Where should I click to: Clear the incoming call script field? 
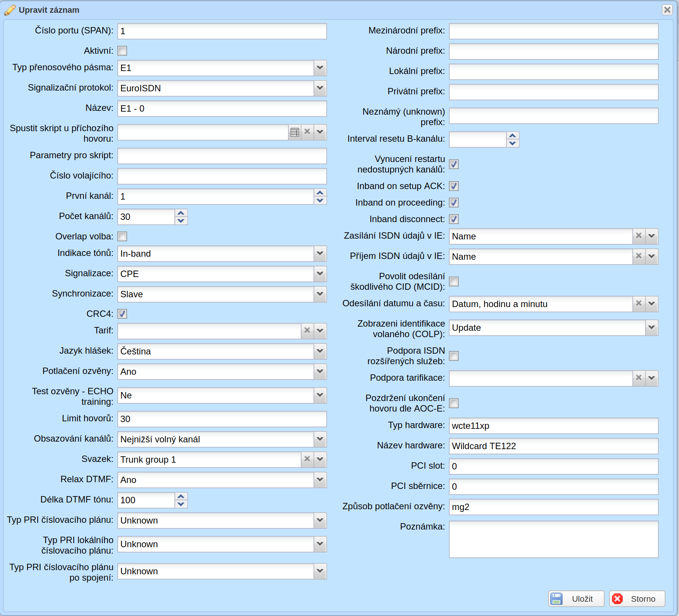pyautogui.click(x=308, y=132)
